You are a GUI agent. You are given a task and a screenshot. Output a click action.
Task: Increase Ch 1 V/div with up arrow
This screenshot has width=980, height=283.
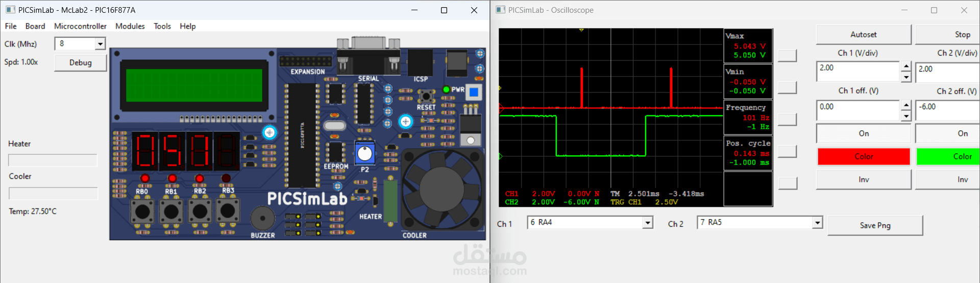[906, 66]
